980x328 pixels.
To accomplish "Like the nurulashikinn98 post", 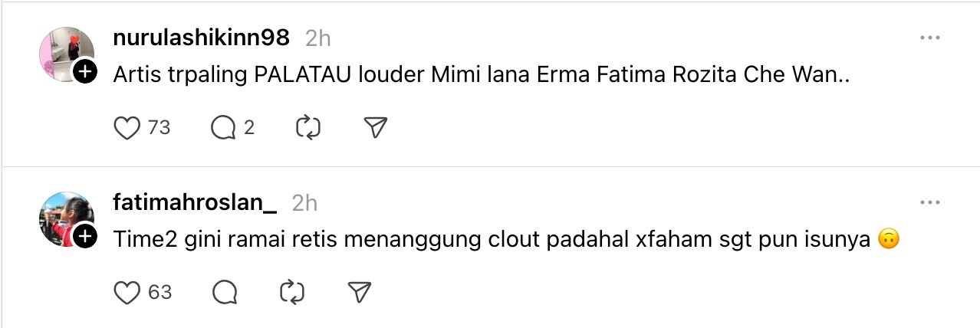I will coord(127,128).
